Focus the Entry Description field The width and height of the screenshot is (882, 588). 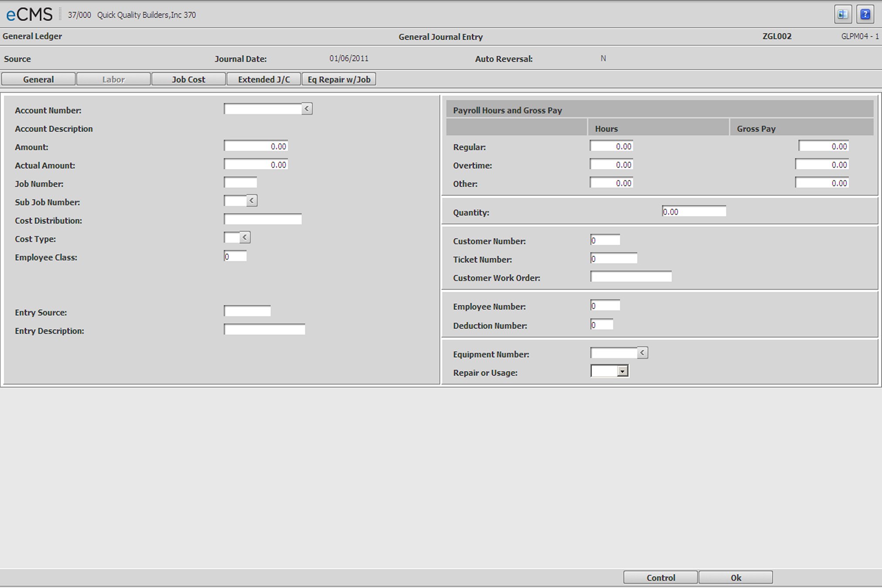click(x=264, y=330)
